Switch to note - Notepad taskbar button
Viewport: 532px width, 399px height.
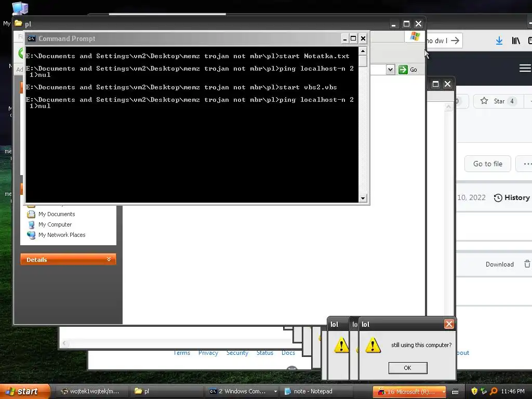[x=316, y=391]
